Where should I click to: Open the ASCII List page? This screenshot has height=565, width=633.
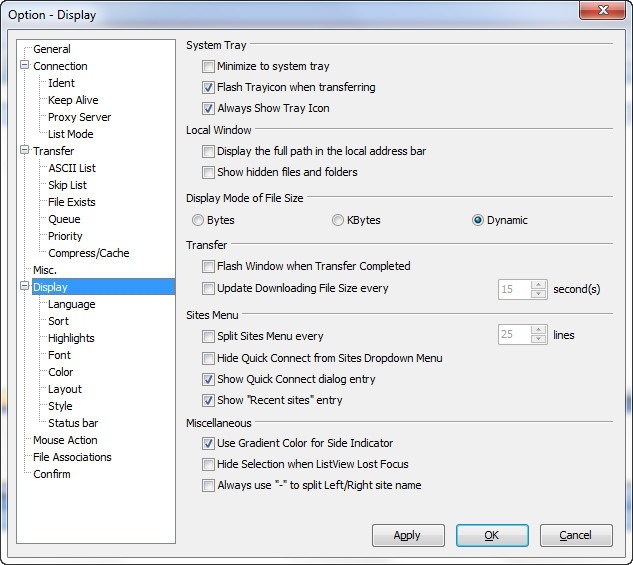(72, 168)
